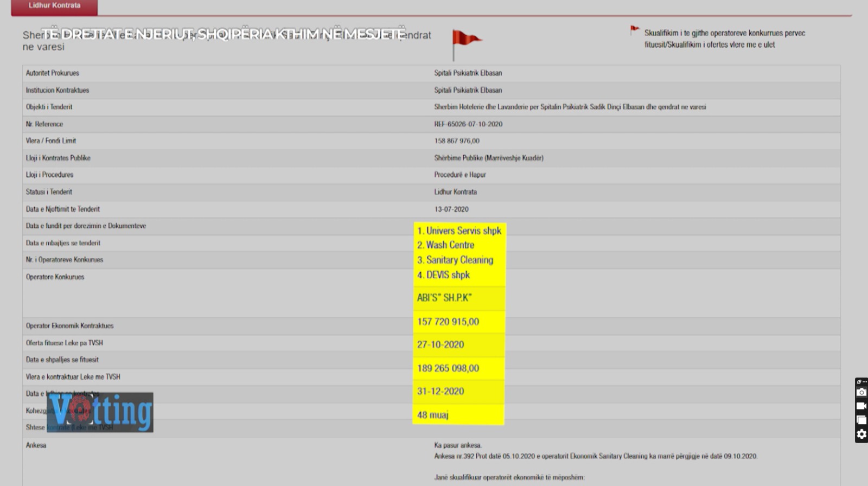Open the stacked windows gallery icon

861,420
